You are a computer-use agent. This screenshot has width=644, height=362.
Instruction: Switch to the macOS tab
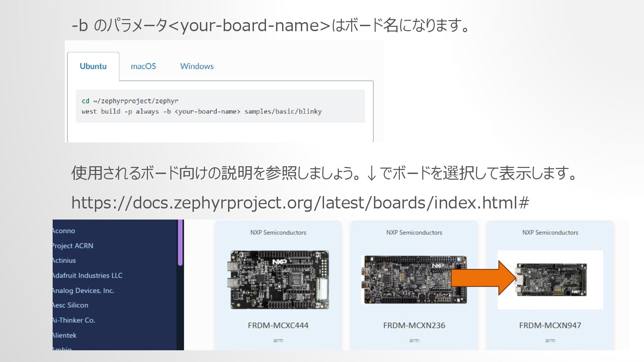pos(143,66)
